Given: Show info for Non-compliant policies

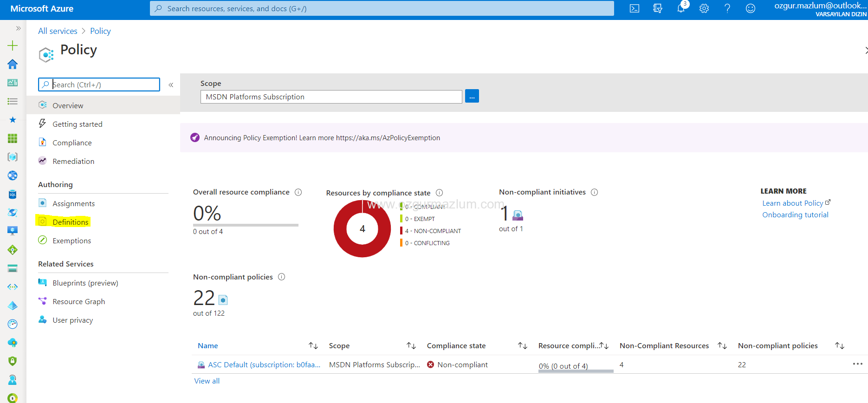Looking at the screenshot, I should coord(281,277).
